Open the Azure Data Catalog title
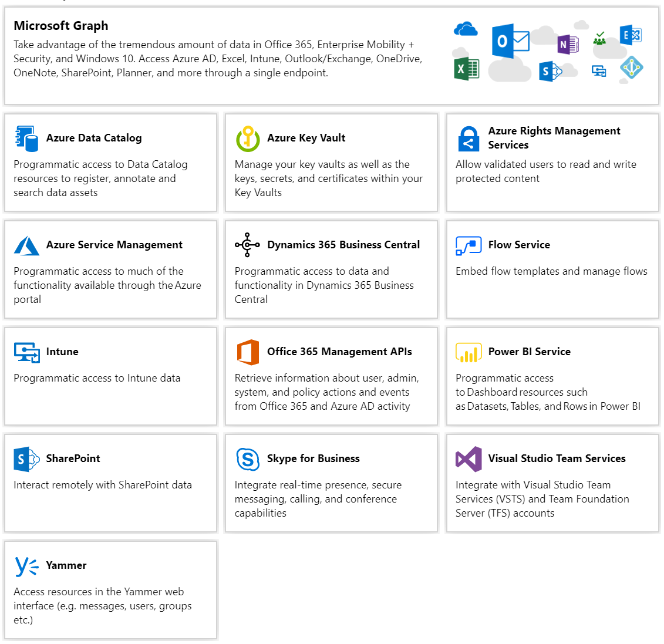Screen dimensions: 664x644 (94, 138)
